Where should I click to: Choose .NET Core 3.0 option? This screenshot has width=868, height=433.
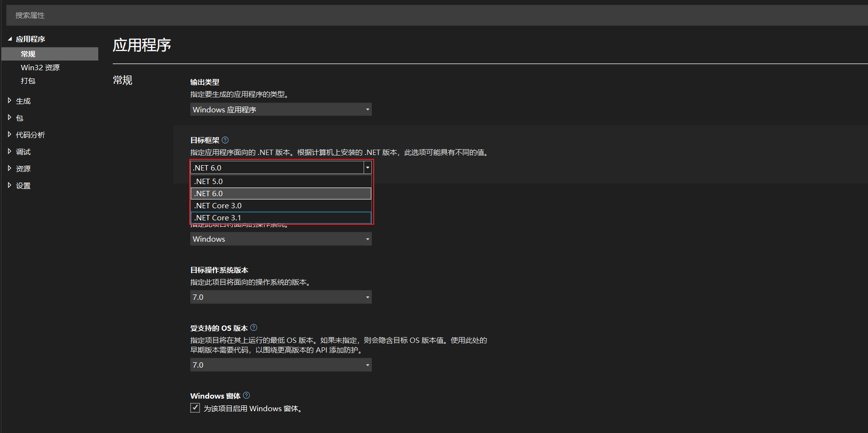281,205
